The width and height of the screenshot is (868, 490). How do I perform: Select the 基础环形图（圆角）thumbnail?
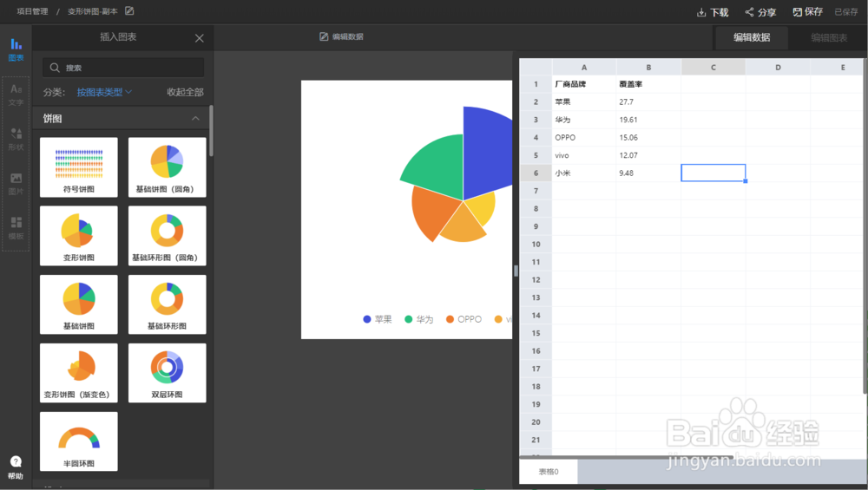point(168,236)
